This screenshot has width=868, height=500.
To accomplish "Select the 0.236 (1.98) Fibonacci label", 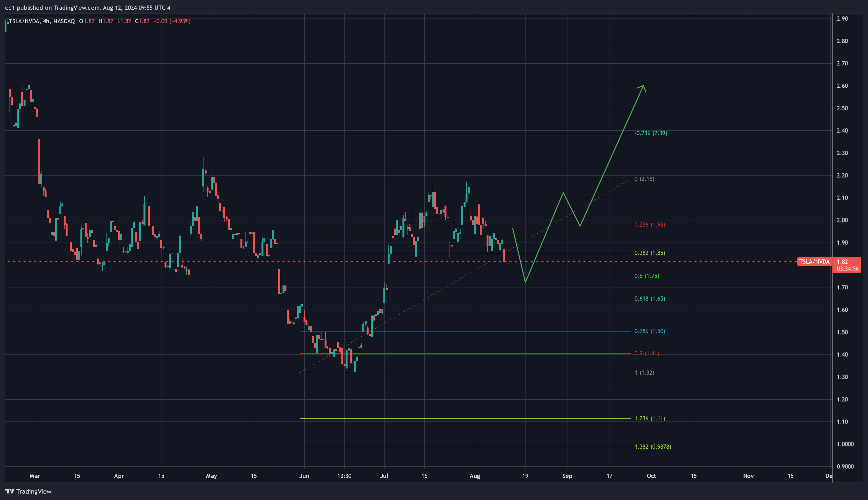I will tap(650, 225).
